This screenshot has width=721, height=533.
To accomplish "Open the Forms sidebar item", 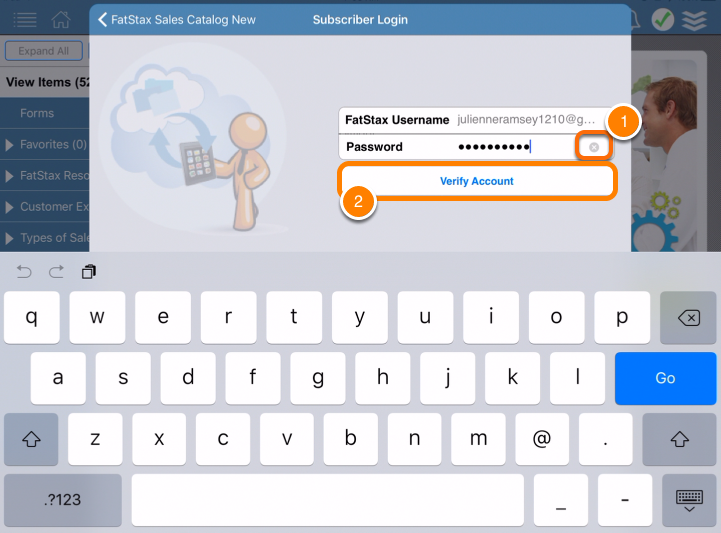I will point(45,113).
